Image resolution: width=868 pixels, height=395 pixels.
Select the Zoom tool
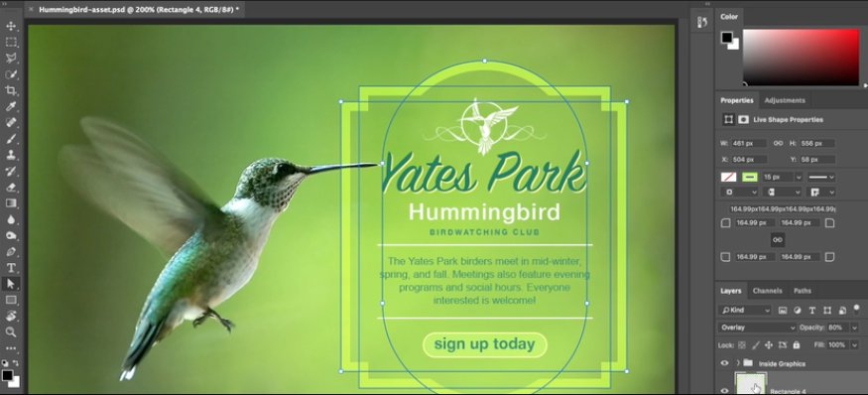click(11, 331)
